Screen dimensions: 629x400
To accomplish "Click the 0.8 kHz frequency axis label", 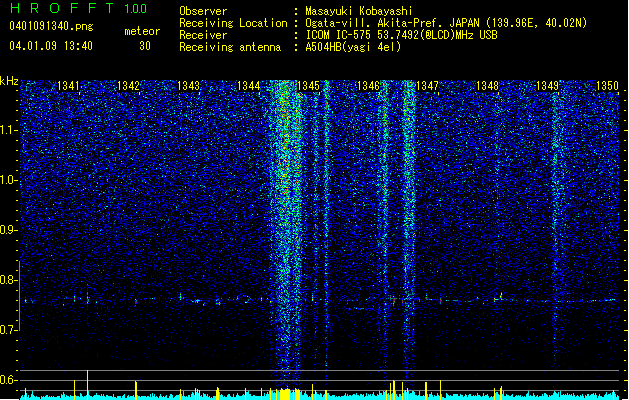I will coord(9,280).
